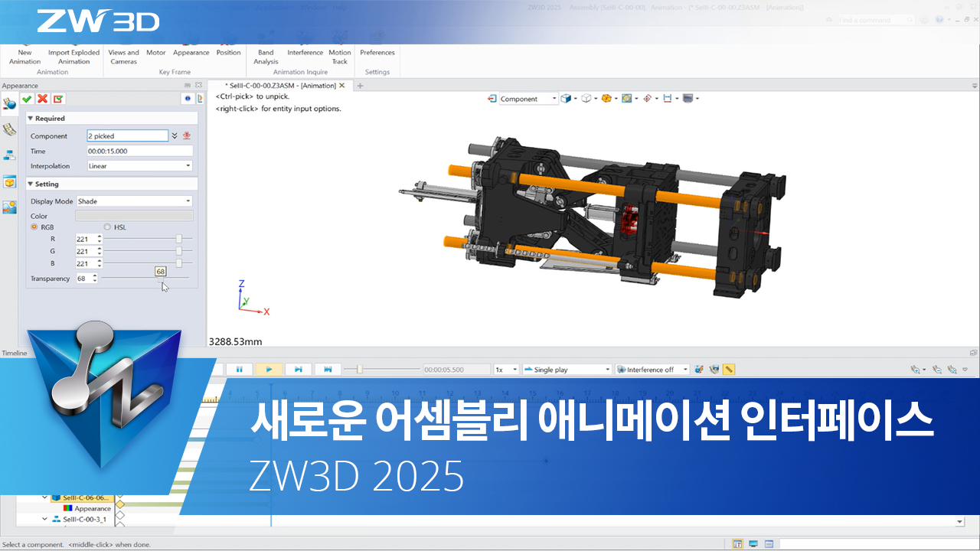This screenshot has width=980, height=551.
Task: Click the red pick-filter icon beside Component
Action: 186,135
